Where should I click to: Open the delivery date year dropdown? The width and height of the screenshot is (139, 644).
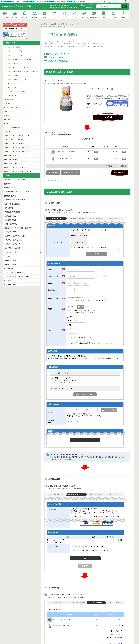point(71,410)
